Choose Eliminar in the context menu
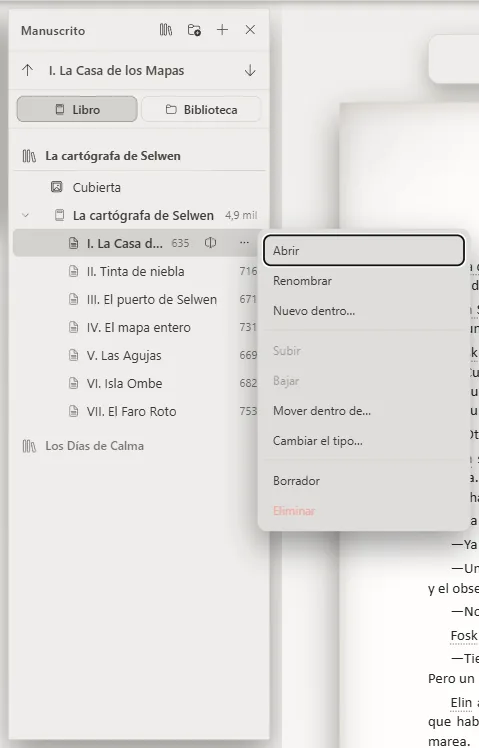 (x=364, y=511)
